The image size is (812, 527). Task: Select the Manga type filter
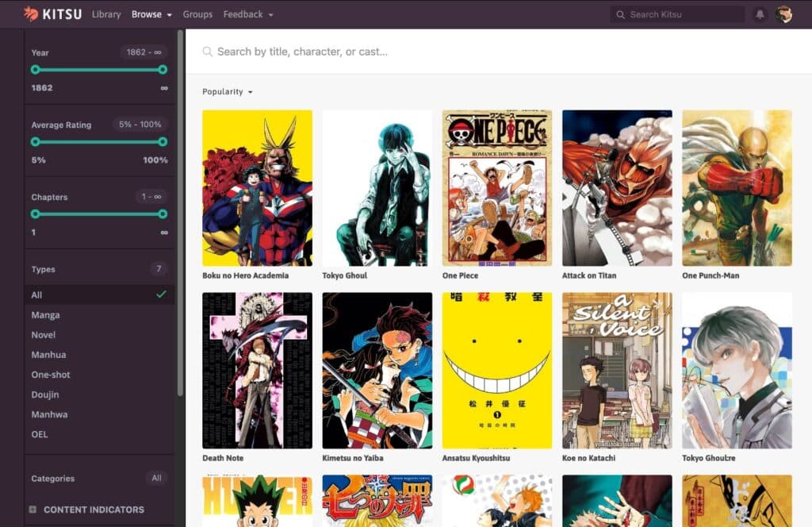(x=46, y=314)
